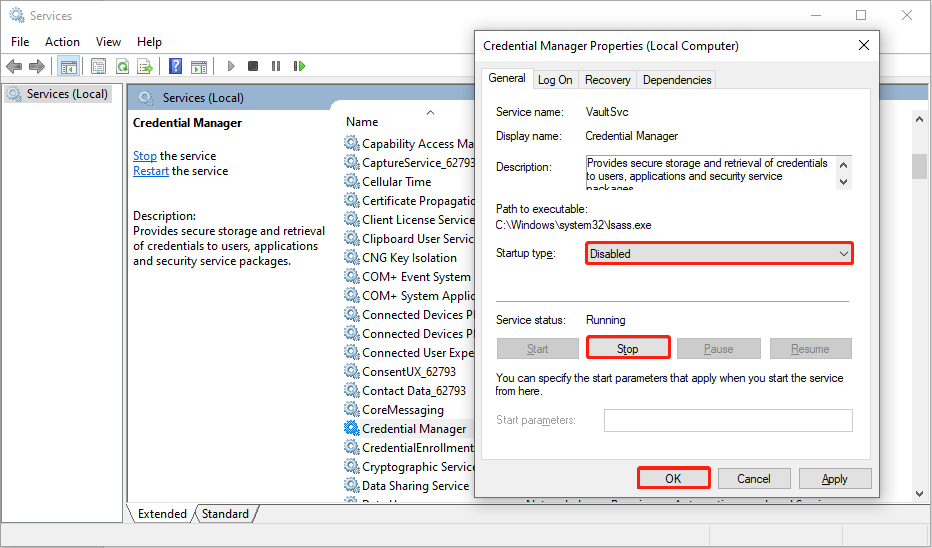Click the Start Service play icon
This screenshot has height=548, width=932.
click(x=231, y=66)
